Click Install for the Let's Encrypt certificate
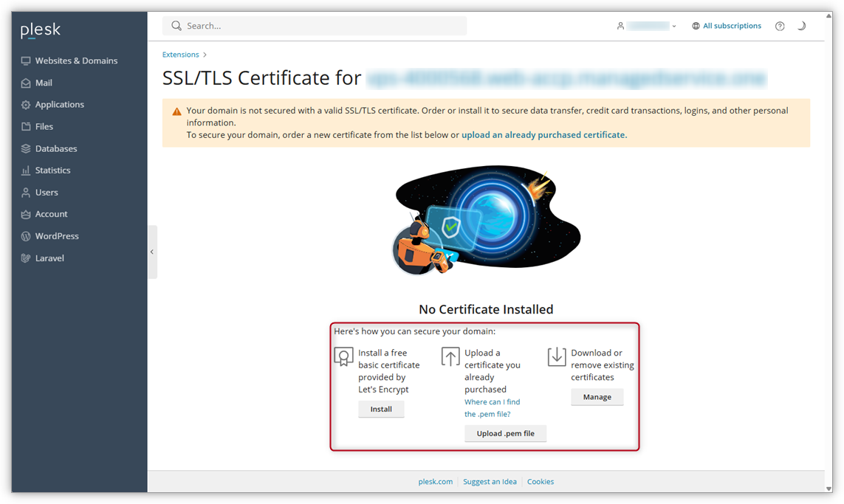The height and width of the screenshot is (504, 844). click(x=381, y=409)
